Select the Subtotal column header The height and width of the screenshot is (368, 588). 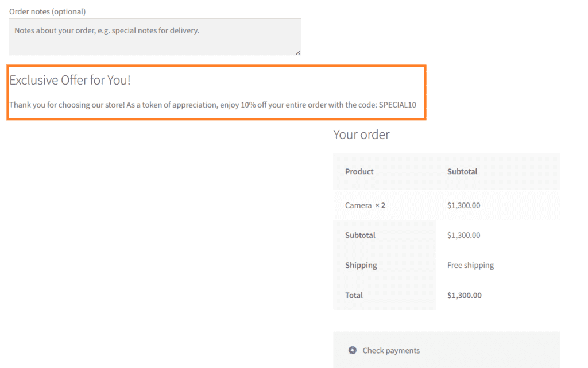click(462, 171)
